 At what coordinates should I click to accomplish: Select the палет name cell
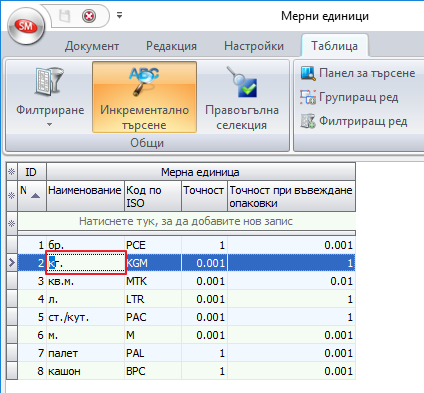85,353
